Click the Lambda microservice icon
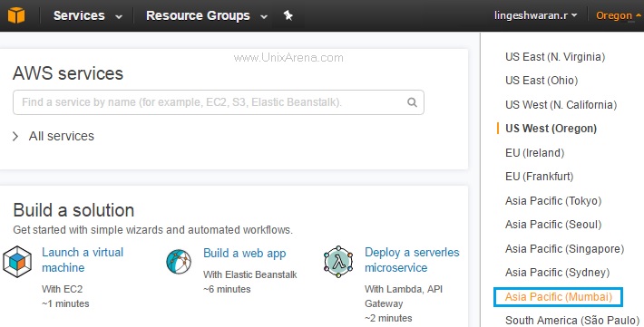644x327 pixels. coord(338,262)
